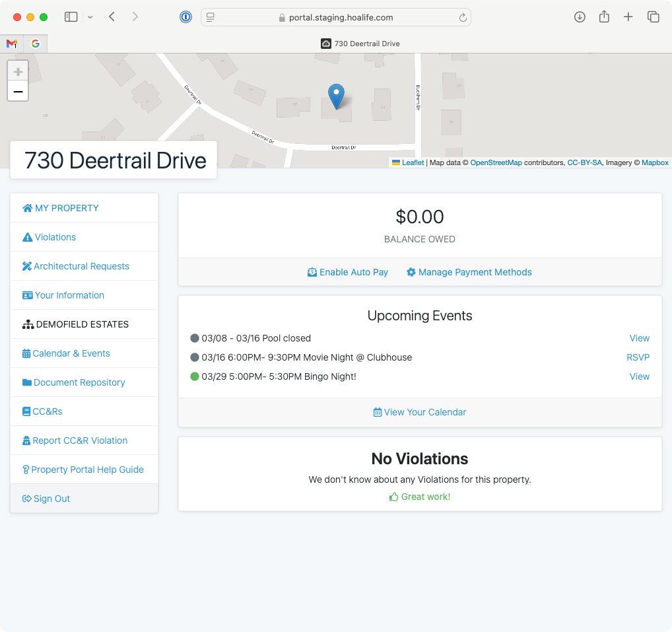This screenshot has height=632, width=672.
Task: Reload the page in the address bar
Action: 463,18
